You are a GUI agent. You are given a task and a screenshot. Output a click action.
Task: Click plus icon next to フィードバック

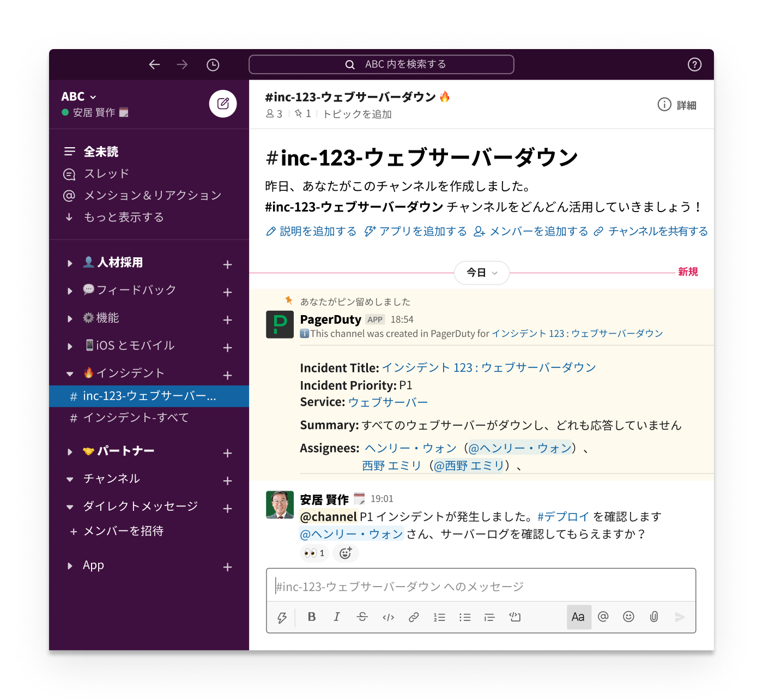tap(228, 292)
